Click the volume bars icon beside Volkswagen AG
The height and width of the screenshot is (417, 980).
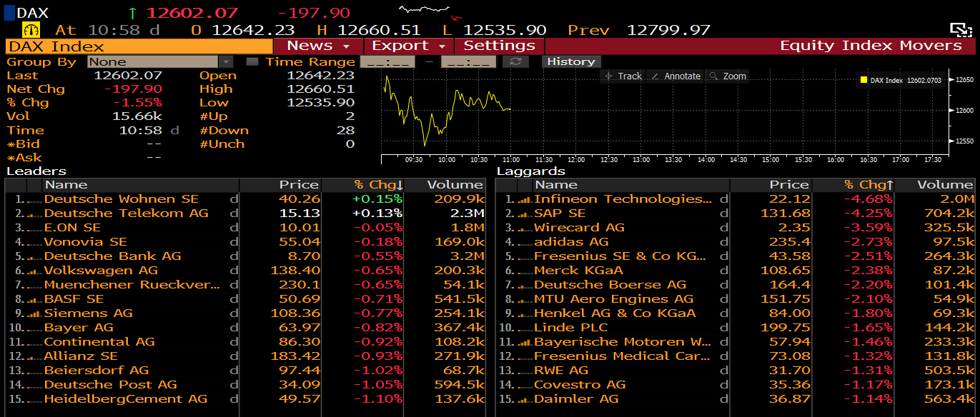coord(35,271)
